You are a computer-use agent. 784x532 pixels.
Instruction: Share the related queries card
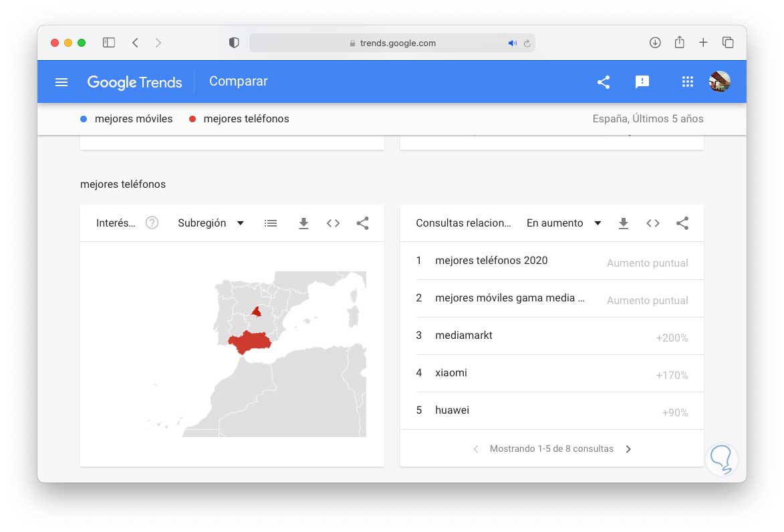[x=682, y=223]
